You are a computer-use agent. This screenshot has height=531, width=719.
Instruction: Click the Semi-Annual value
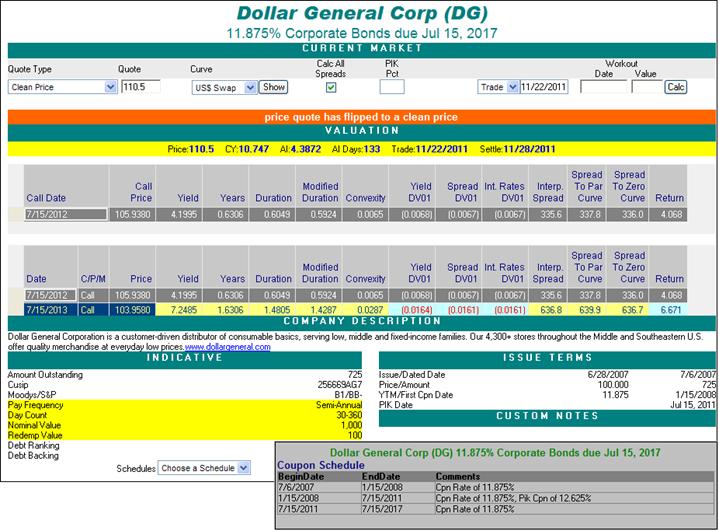[339, 405]
